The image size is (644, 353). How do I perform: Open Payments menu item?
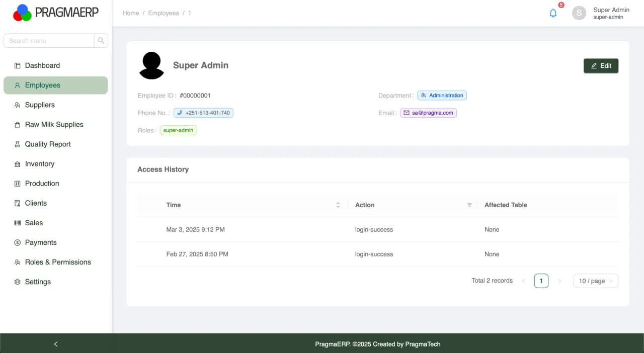click(x=55, y=242)
